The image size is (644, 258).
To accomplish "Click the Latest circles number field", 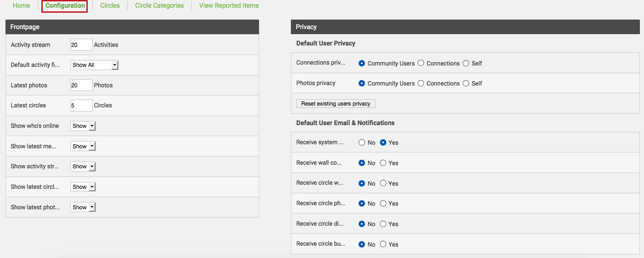I will point(81,105).
